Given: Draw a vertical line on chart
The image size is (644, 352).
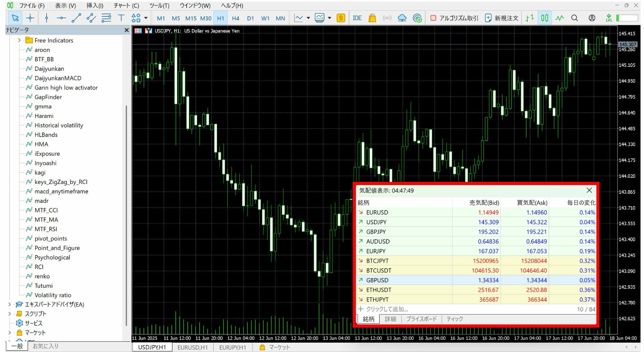Looking at the screenshot, I should coord(46,18).
